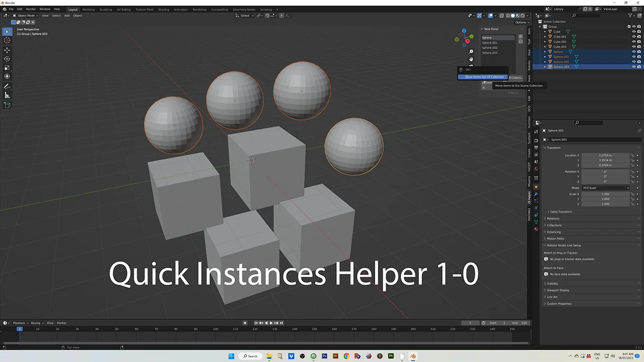This screenshot has height=362, width=644.
Task: Select the Move tool in viewport toolbar
Action: pos(7,50)
